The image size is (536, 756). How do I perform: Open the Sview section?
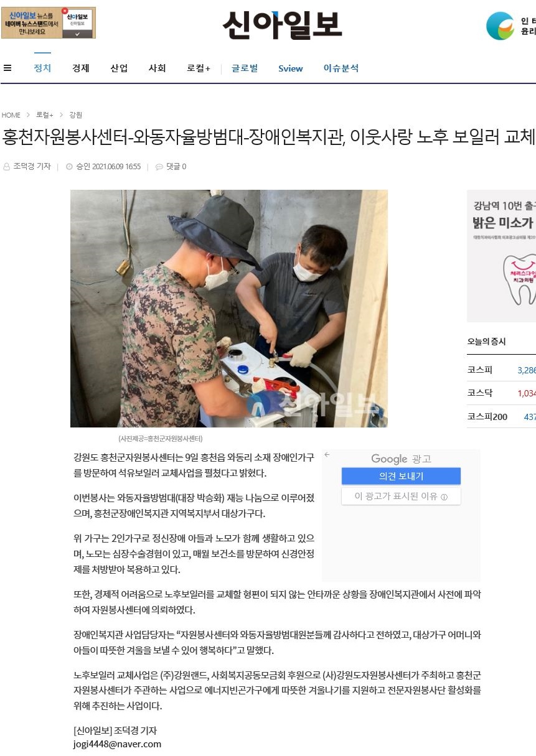click(291, 68)
